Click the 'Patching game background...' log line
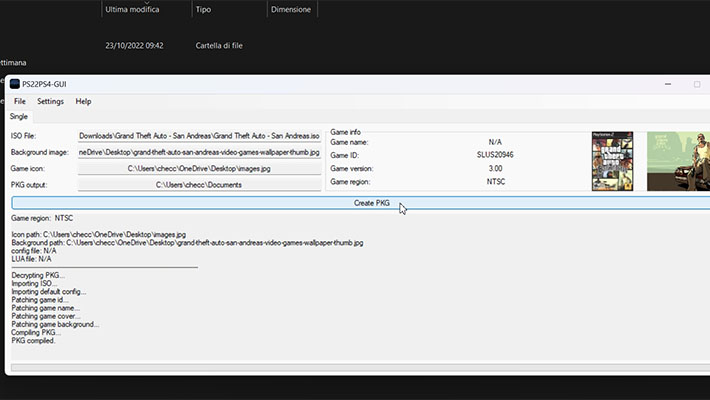Viewport: 710px width, 400px height. coord(55,324)
